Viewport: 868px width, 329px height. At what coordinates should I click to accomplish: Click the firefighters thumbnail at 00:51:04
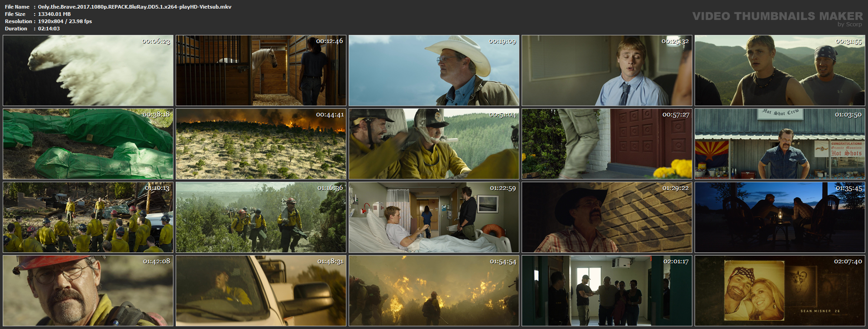434,144
